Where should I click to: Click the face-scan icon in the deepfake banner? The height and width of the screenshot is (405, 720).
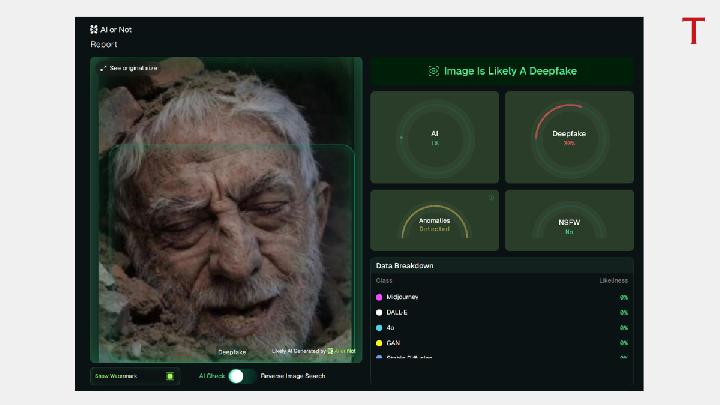point(433,71)
